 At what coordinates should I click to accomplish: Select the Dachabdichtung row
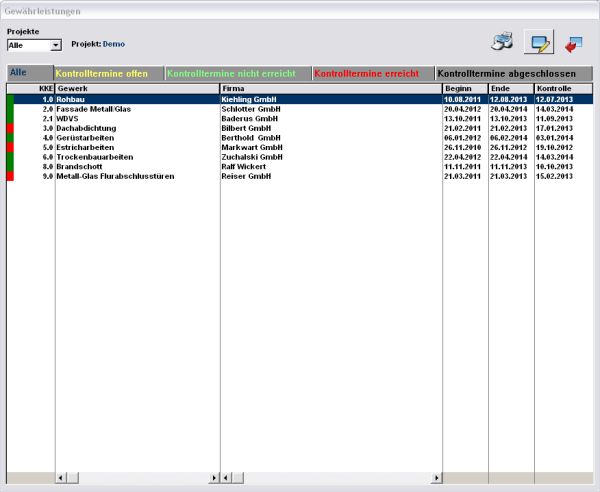(137, 129)
